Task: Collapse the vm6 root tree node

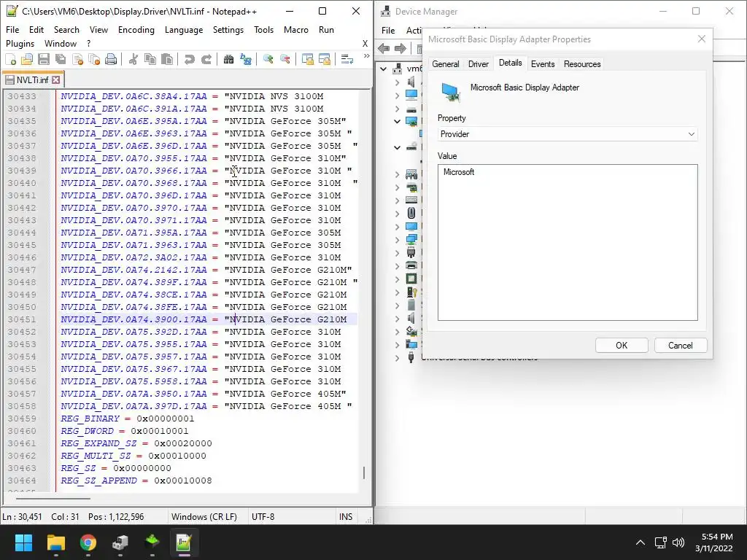Action: coord(384,69)
